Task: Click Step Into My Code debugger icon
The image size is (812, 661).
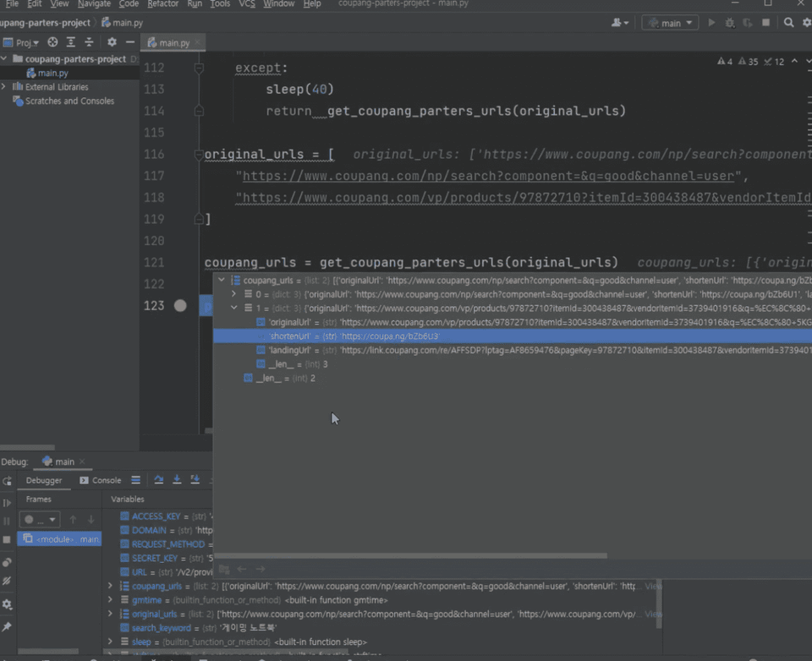Action: coord(195,480)
